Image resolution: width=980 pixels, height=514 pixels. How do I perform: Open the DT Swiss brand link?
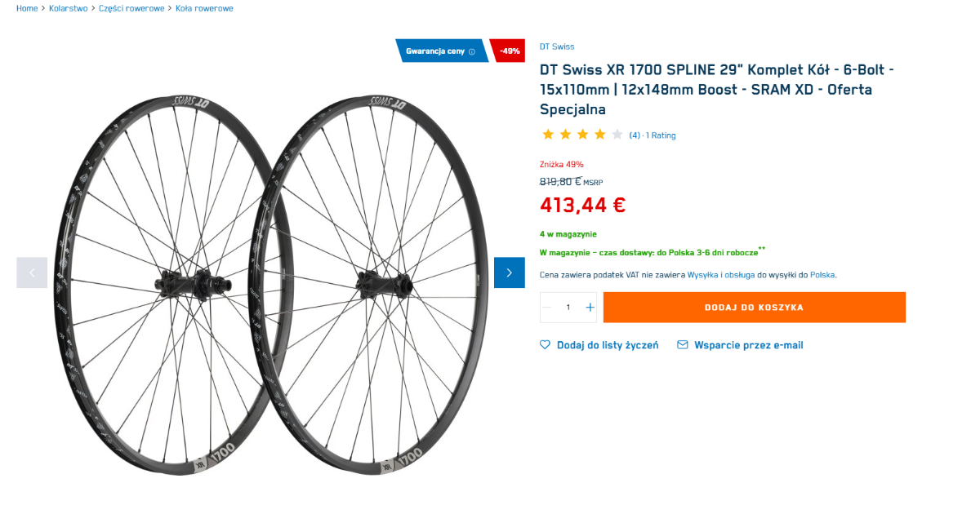[x=557, y=47]
